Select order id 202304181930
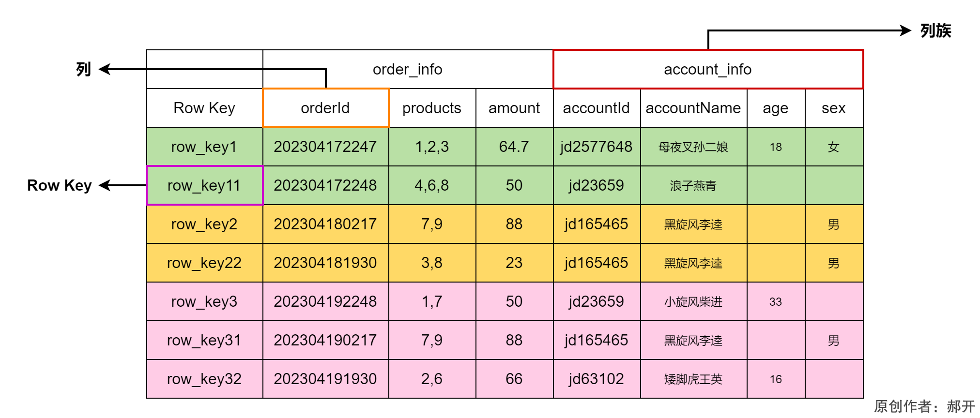 325,263
